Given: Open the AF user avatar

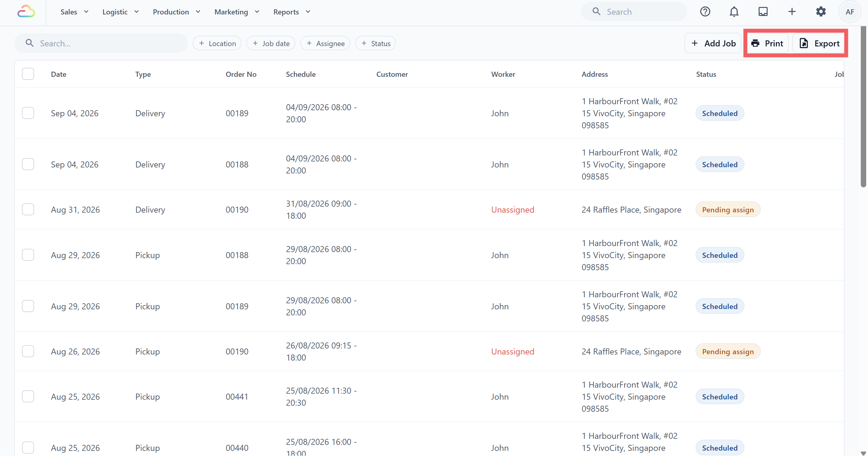Looking at the screenshot, I should 850,12.
